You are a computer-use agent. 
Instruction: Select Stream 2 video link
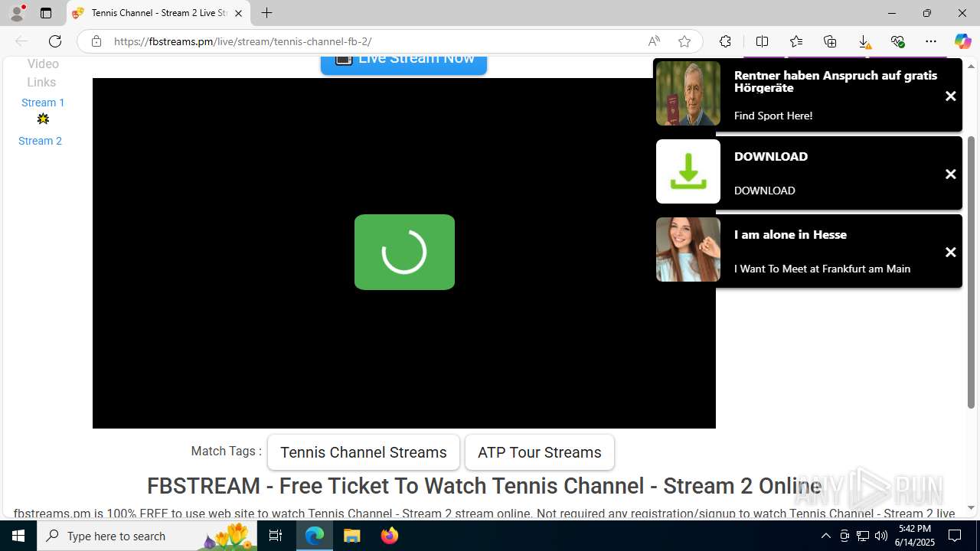coord(40,141)
